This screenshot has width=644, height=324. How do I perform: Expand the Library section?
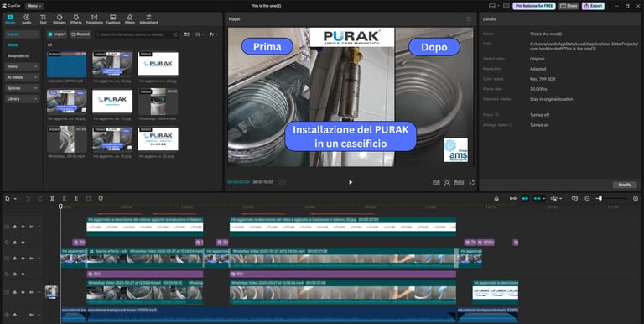(x=22, y=99)
